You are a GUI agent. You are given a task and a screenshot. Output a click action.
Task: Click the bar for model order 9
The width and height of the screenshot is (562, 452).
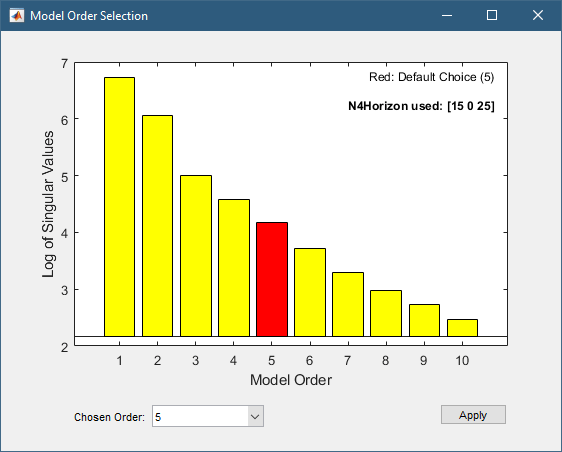coord(424,320)
